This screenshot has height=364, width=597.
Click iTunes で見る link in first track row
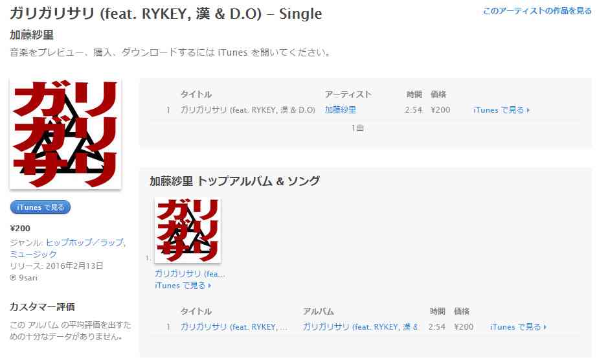(499, 110)
